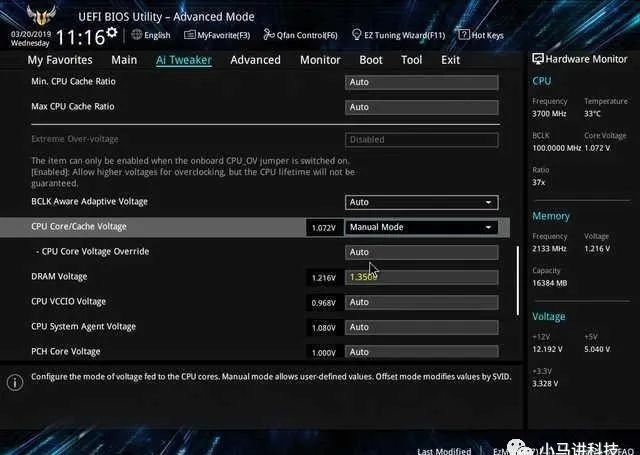Switch to the Boot tab
The width and height of the screenshot is (640, 455).
371,60
